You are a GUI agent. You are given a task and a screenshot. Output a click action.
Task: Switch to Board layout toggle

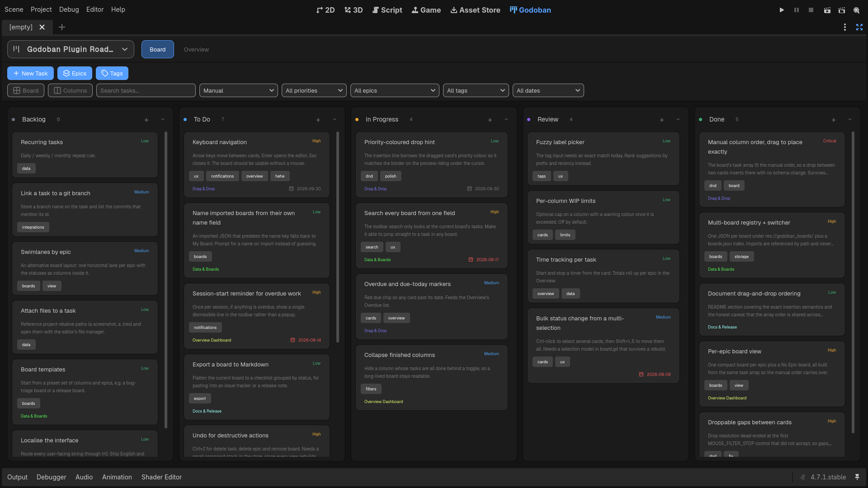26,90
